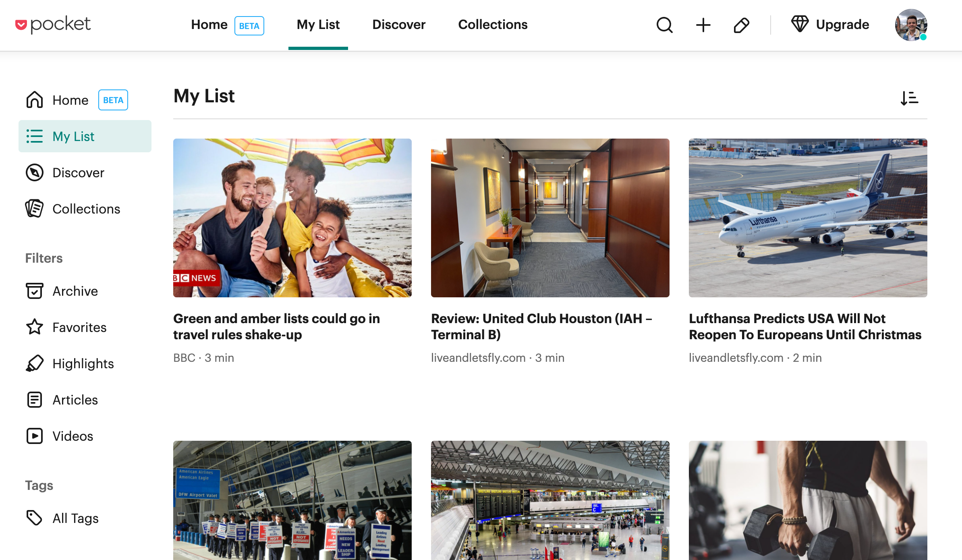Filter the list by Videos
The height and width of the screenshot is (560, 962).
[x=73, y=436]
